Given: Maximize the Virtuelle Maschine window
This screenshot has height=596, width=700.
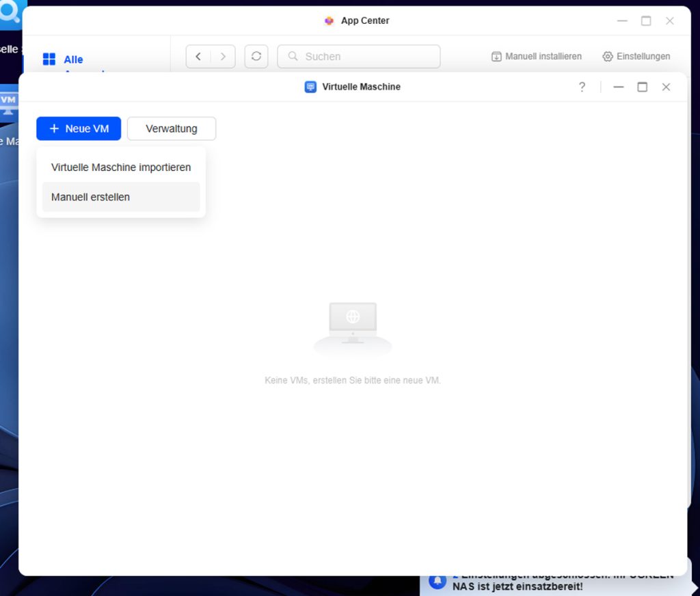Looking at the screenshot, I should coord(642,87).
